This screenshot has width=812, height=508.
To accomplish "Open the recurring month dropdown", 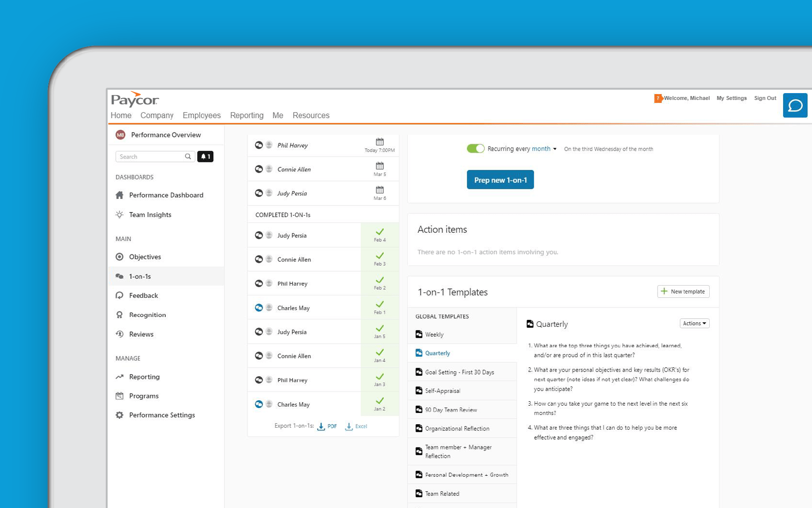I will 544,149.
